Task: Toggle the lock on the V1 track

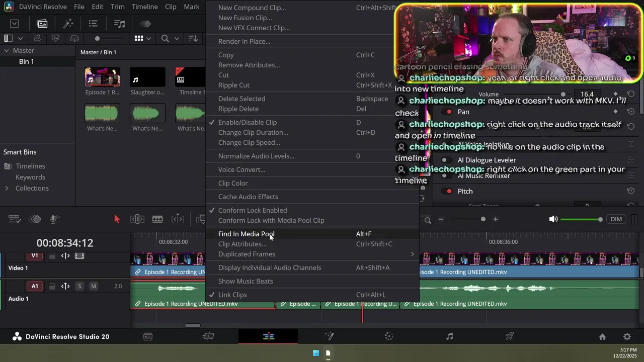Action: 52,256
